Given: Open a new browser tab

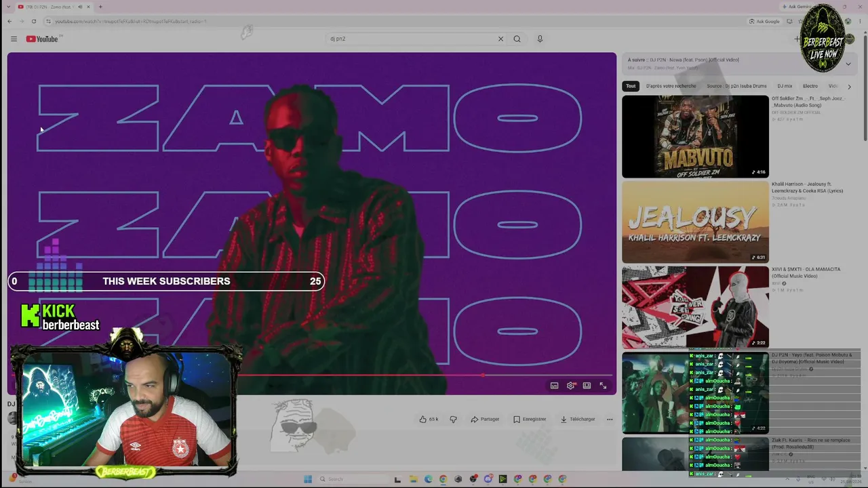Looking at the screenshot, I should tap(100, 7).
